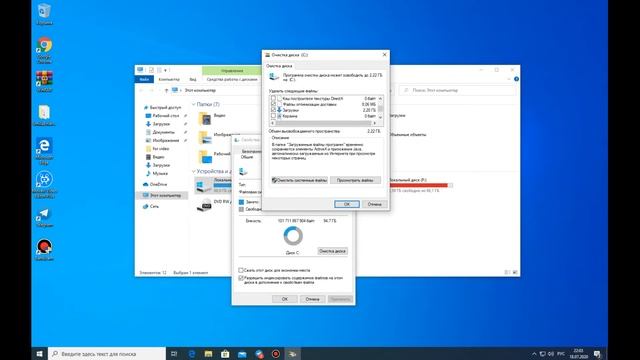Uncheck the Загрузки checkbox in Disk Cleanup

click(x=273, y=110)
